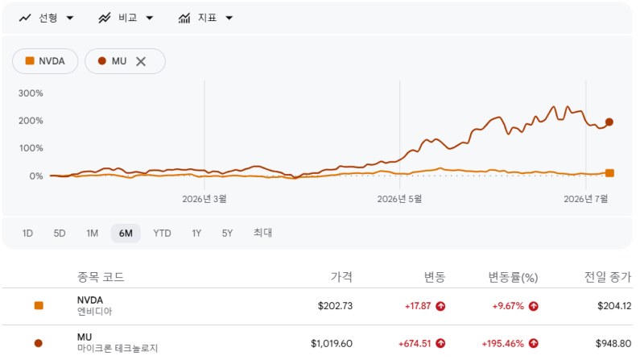Switch to 1M time range
This screenshot has height=364, width=644.
pos(93,234)
